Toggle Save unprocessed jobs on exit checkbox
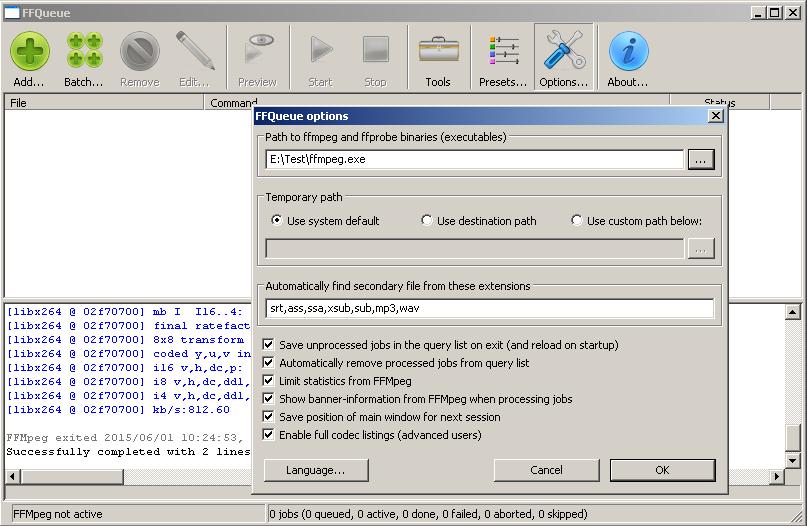 click(268, 344)
